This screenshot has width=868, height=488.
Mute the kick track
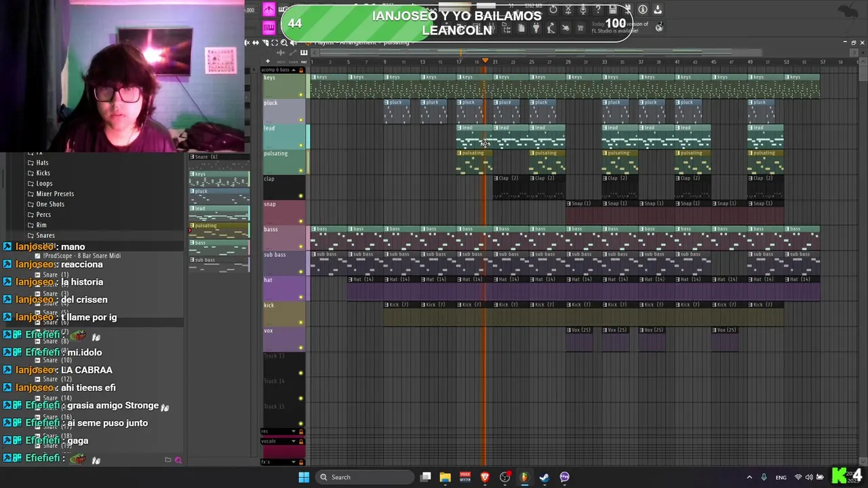click(300, 323)
